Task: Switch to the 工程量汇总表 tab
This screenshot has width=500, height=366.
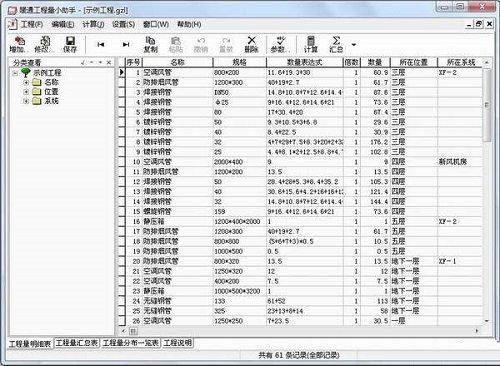Action: [x=77, y=343]
